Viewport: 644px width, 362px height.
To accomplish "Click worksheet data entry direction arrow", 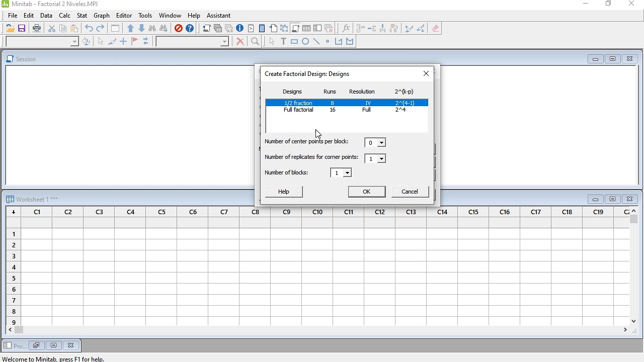I will pyautogui.click(x=14, y=212).
